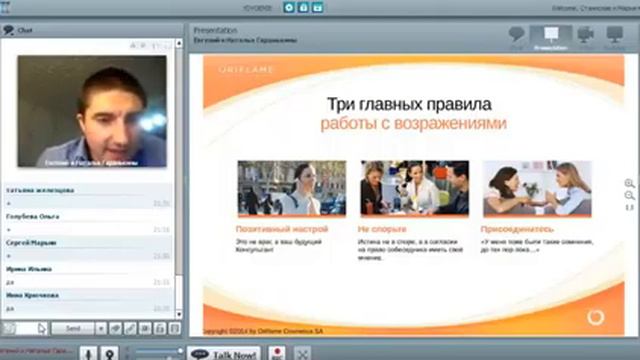Select the Presentation tab
The image size is (640, 360).
click(x=551, y=38)
